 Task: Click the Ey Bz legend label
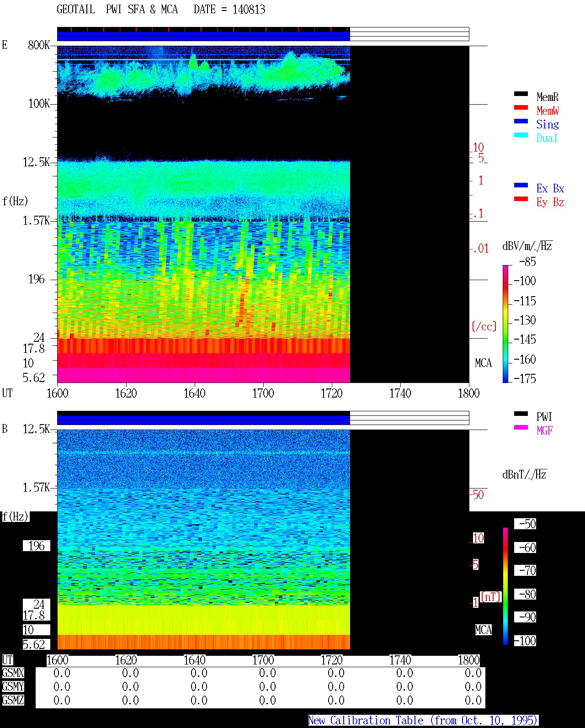pyautogui.click(x=550, y=202)
